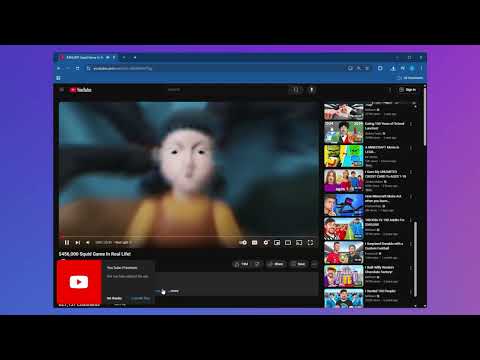
Task: Open the apps grid in bookmarks bar
Action: pyautogui.click(x=58, y=78)
